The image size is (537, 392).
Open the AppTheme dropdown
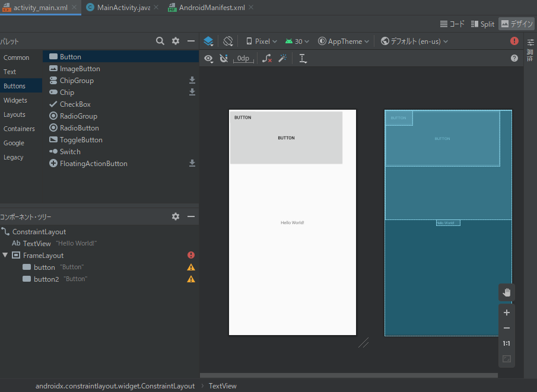(x=344, y=41)
